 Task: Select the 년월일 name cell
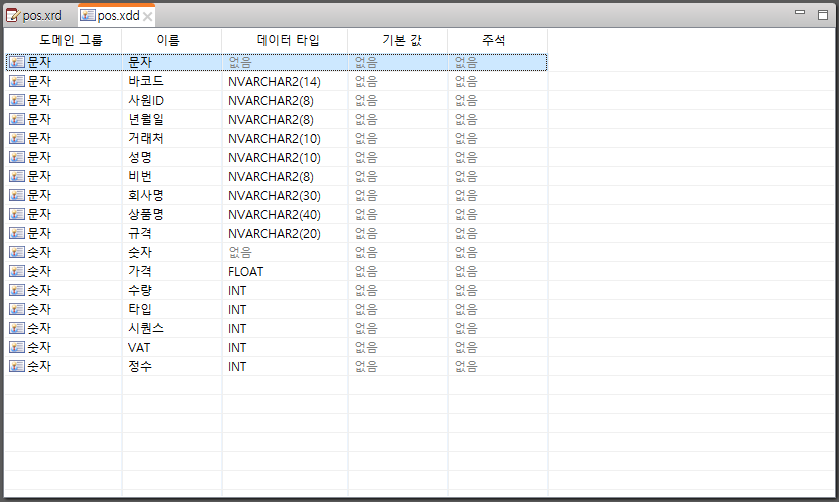pyautogui.click(x=172, y=119)
